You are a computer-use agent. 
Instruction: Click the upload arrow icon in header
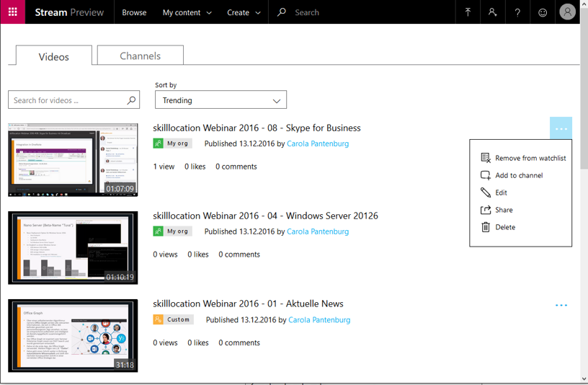(x=468, y=12)
